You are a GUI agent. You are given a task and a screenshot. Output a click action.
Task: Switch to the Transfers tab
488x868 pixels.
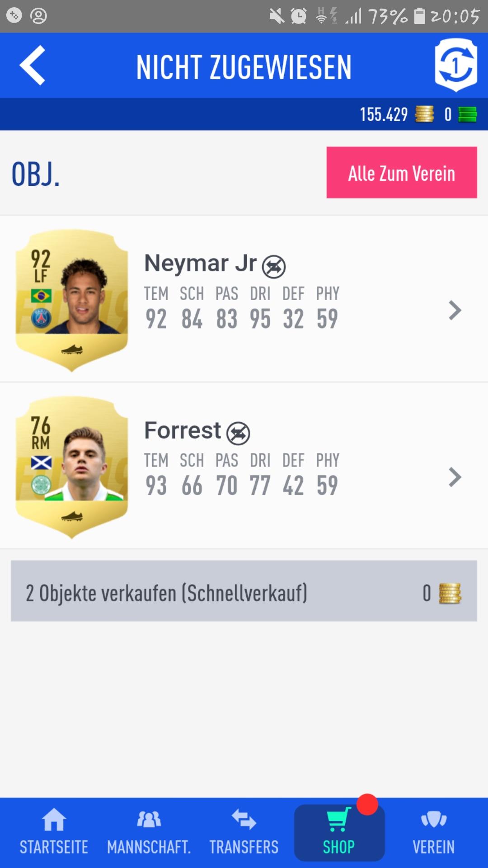[244, 833]
